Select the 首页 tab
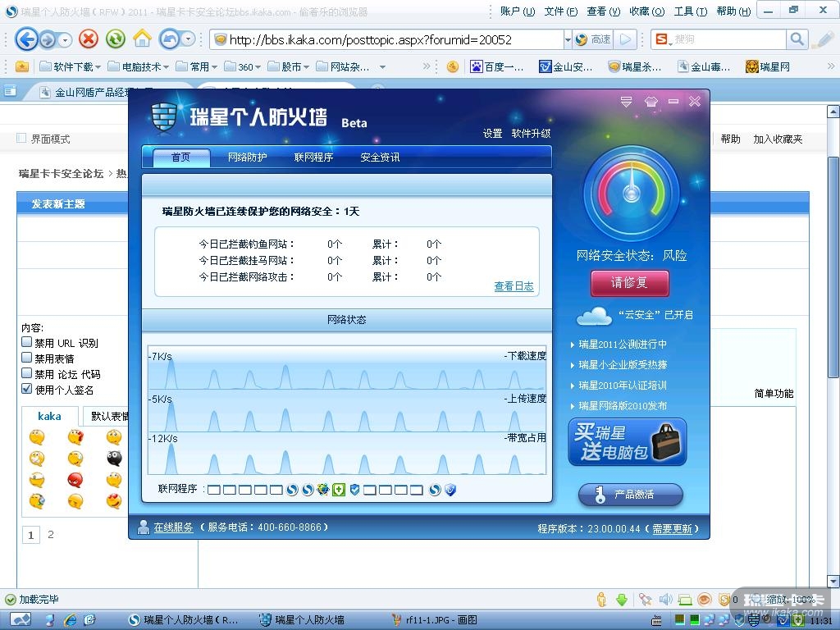The width and height of the screenshot is (840, 630). (180, 157)
